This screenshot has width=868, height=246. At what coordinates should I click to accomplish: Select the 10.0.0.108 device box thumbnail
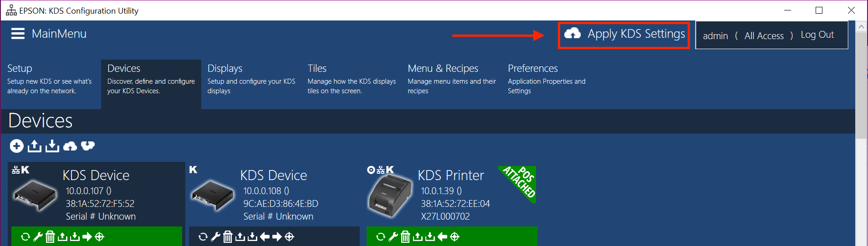[x=213, y=196]
